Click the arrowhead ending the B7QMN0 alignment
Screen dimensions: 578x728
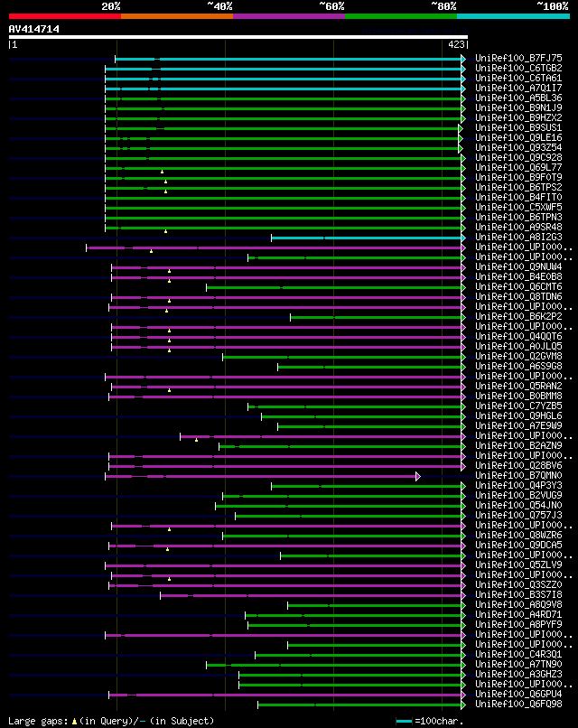tap(418, 476)
